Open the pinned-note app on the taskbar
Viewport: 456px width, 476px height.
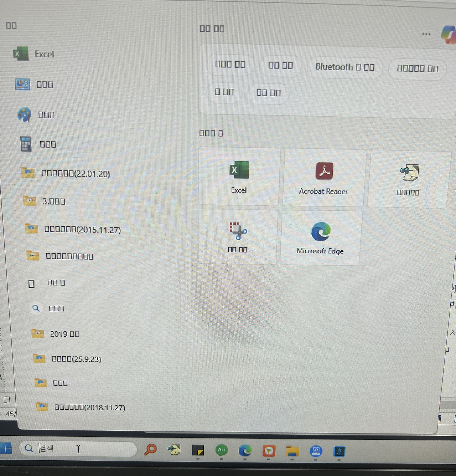(174, 450)
